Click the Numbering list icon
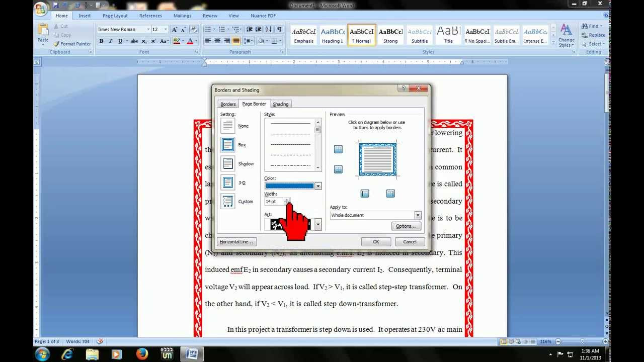 point(222,30)
